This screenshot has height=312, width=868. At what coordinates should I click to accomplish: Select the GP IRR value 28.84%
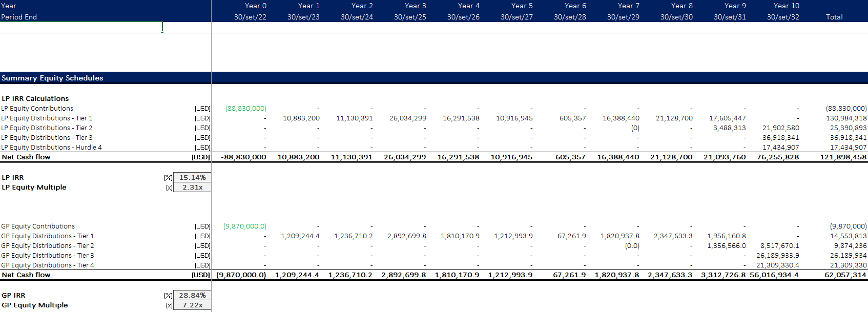(192, 295)
